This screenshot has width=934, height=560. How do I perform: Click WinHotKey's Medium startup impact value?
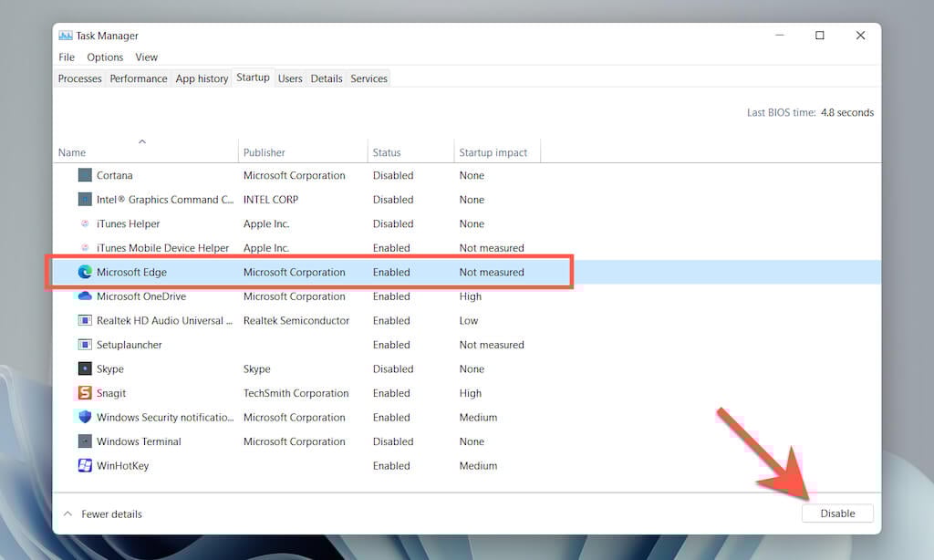pos(478,466)
